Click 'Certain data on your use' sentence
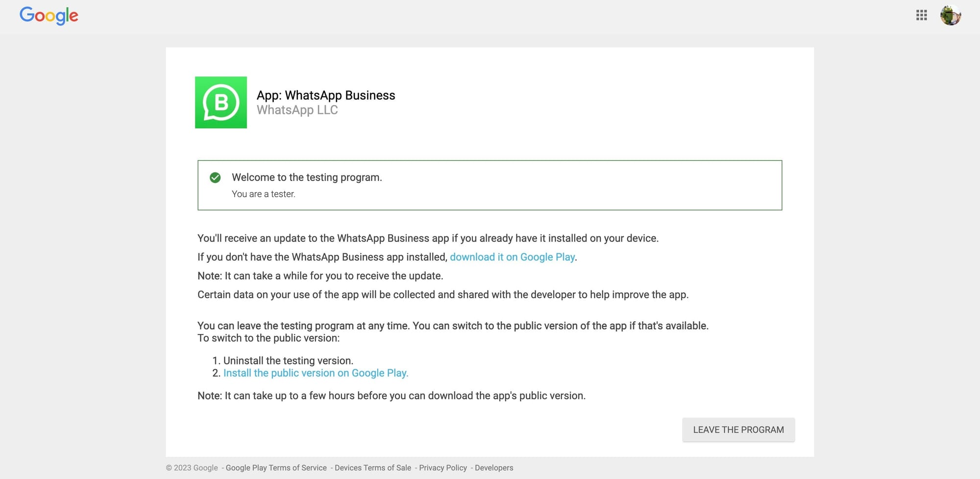This screenshot has height=479, width=980. [x=443, y=295]
